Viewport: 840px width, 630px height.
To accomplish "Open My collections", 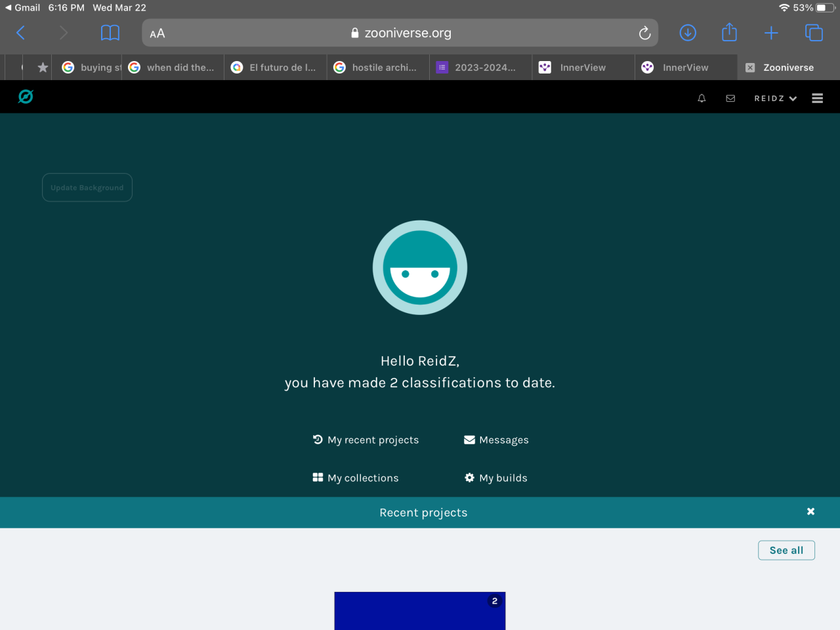I will click(356, 478).
